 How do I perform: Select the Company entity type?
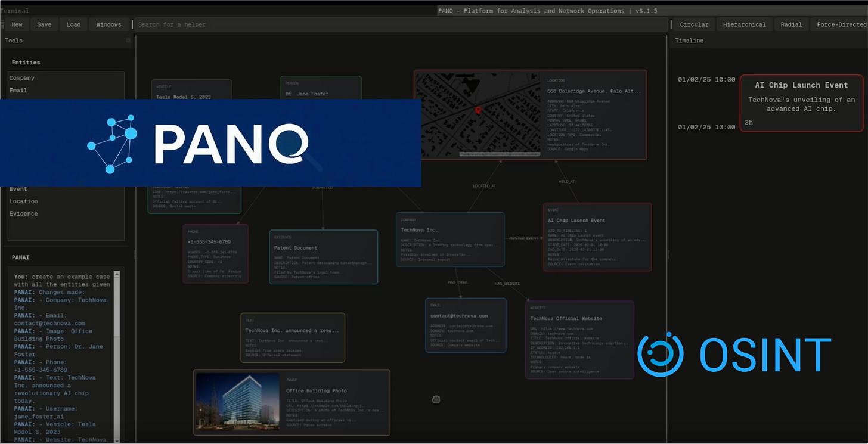click(66, 78)
